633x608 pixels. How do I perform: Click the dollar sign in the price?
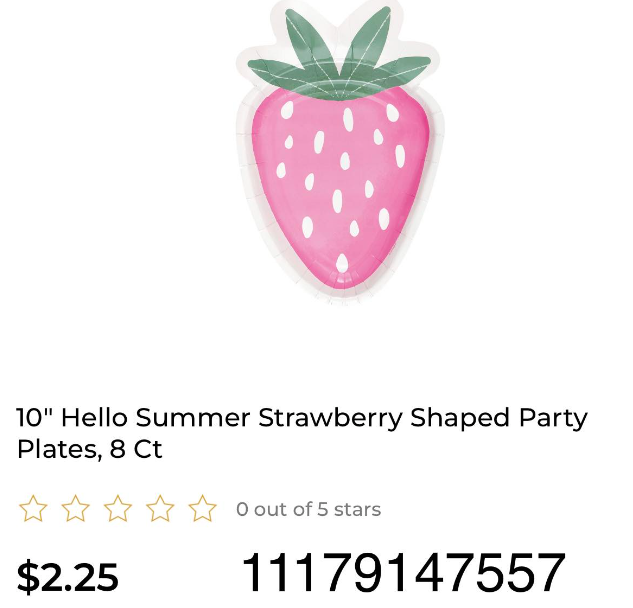click(27, 577)
